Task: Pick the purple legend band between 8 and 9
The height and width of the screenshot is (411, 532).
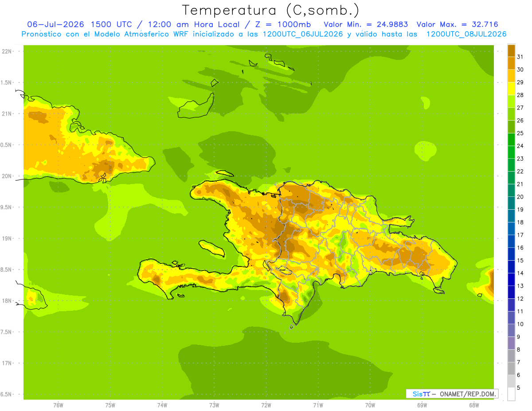Action: click(x=511, y=343)
